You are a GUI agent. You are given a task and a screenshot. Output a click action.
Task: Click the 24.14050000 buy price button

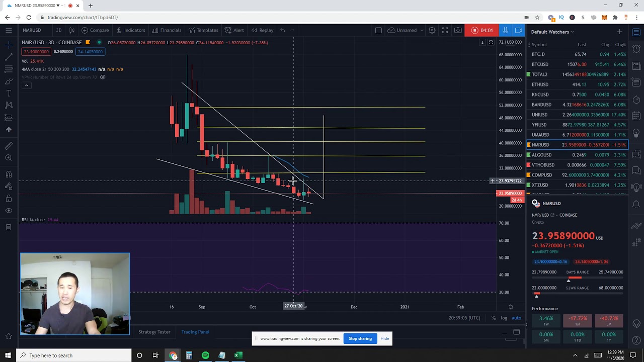point(90,52)
